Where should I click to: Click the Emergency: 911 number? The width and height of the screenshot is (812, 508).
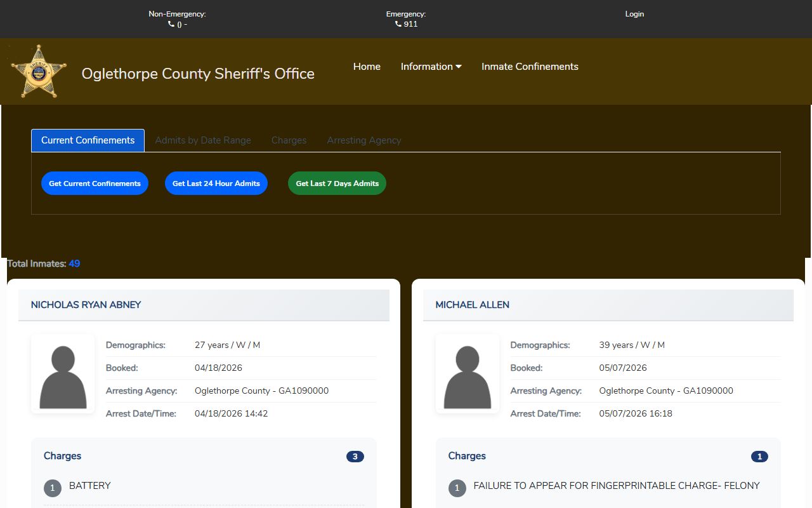tap(410, 24)
